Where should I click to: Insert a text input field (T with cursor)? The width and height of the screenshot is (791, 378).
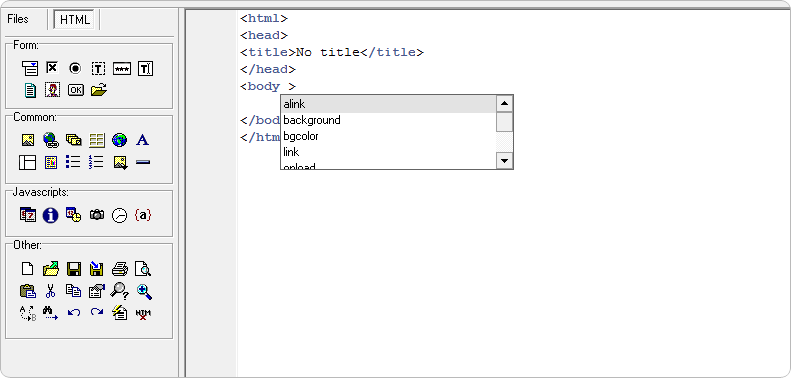point(145,69)
